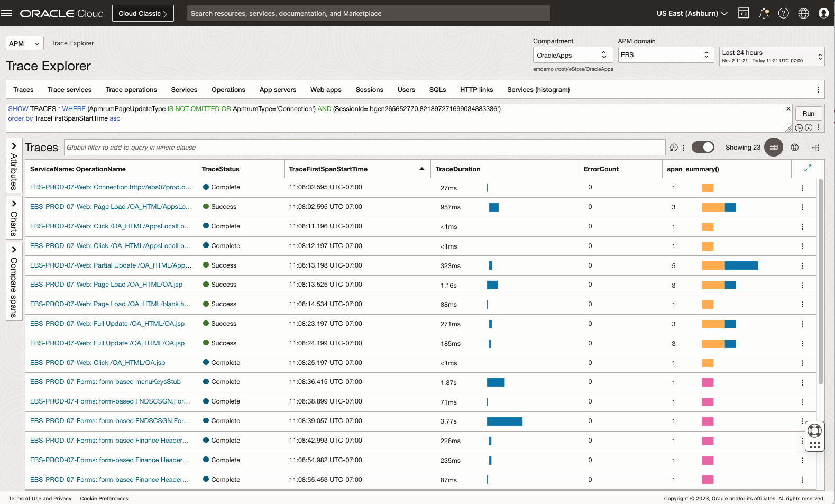Open the help question mark icon
Viewport: 835px width, 504px height.
click(783, 13)
